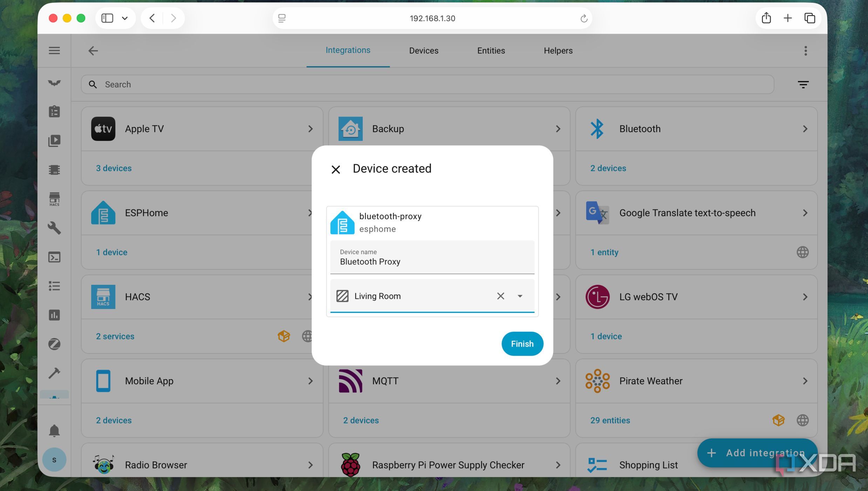Expand the Bluetooth integration chevron
868x491 pixels.
(x=805, y=129)
